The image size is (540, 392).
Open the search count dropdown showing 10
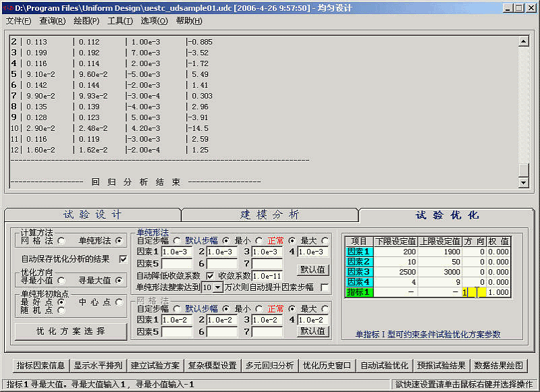[218, 287]
